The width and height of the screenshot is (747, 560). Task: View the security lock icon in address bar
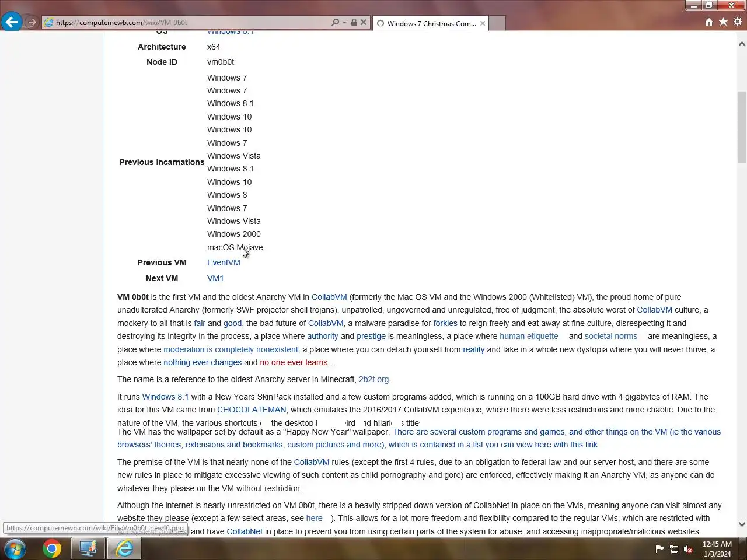(354, 22)
